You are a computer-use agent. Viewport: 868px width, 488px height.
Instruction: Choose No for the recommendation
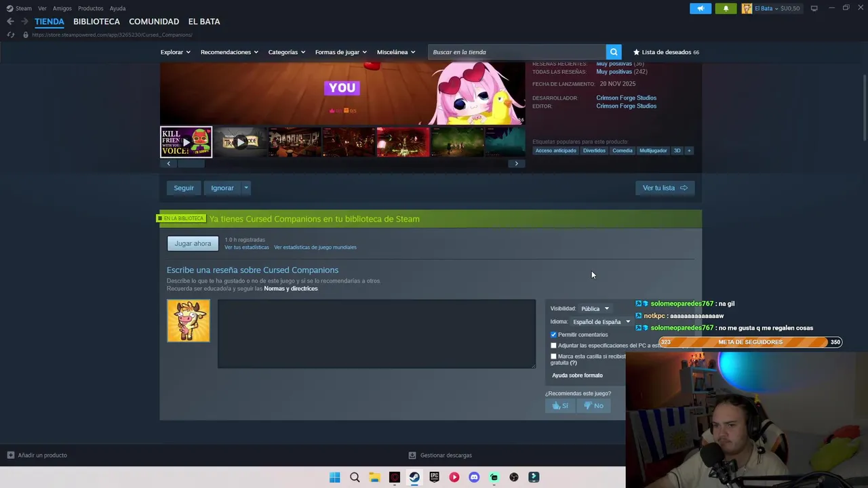click(x=593, y=405)
